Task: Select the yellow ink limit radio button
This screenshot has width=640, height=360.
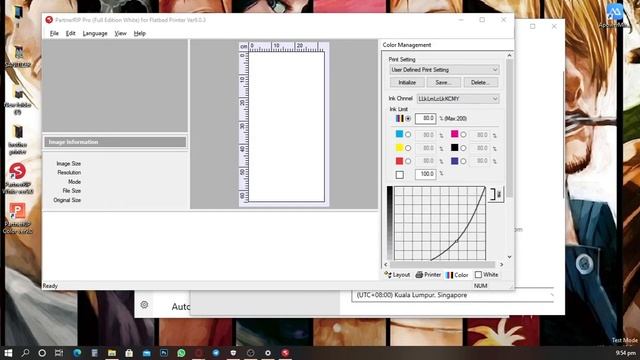Action: click(x=408, y=148)
